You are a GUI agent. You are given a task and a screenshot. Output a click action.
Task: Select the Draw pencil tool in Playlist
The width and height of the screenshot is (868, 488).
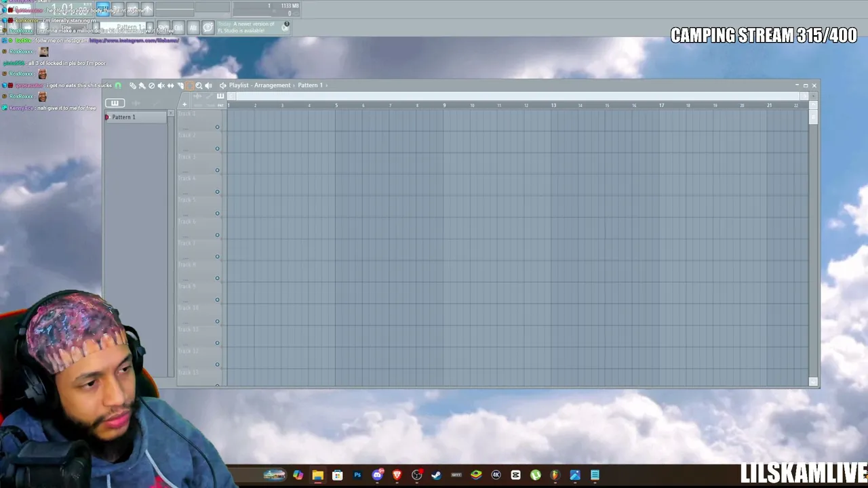tap(133, 85)
